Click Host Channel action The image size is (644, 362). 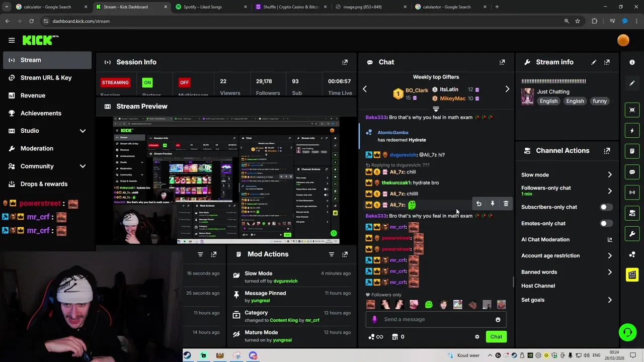click(538, 286)
